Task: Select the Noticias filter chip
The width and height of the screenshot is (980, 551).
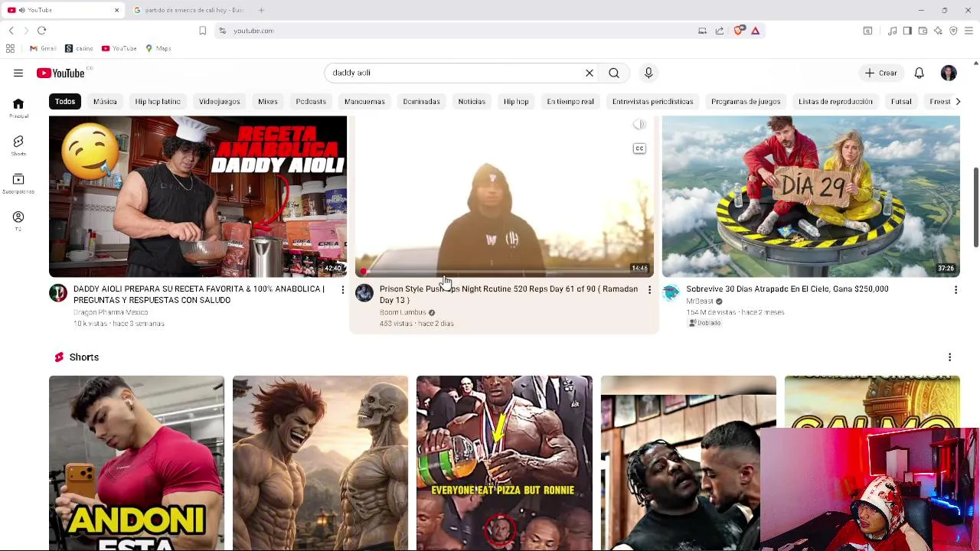Action: [472, 101]
